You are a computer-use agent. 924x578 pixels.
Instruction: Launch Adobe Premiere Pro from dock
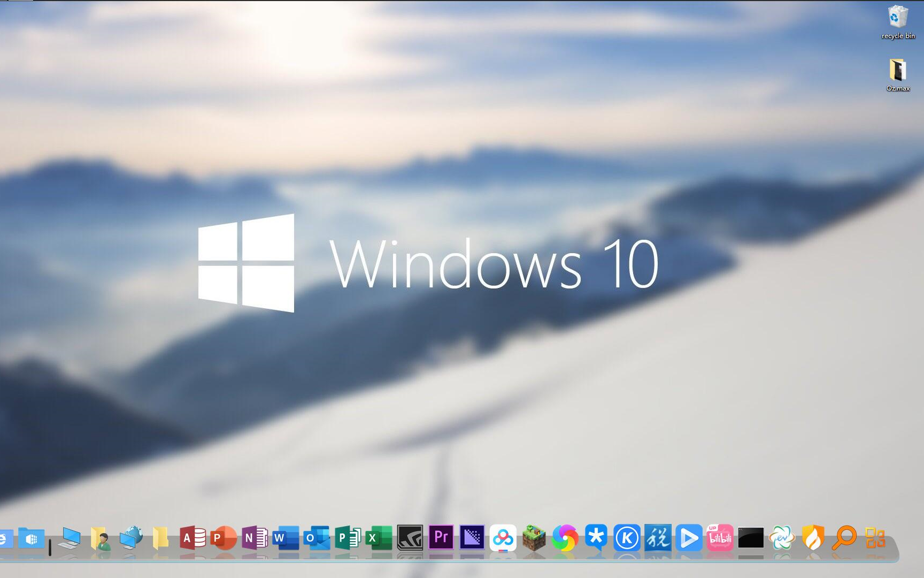441,537
